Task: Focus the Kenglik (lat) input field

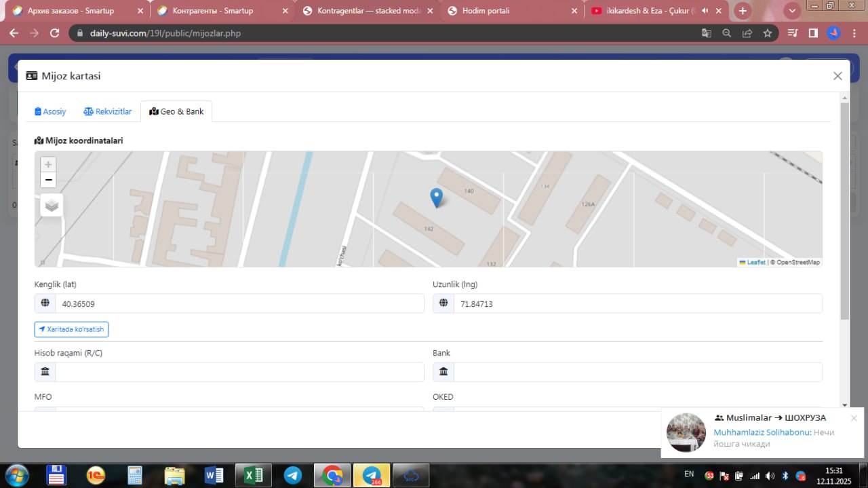Action: tap(239, 303)
